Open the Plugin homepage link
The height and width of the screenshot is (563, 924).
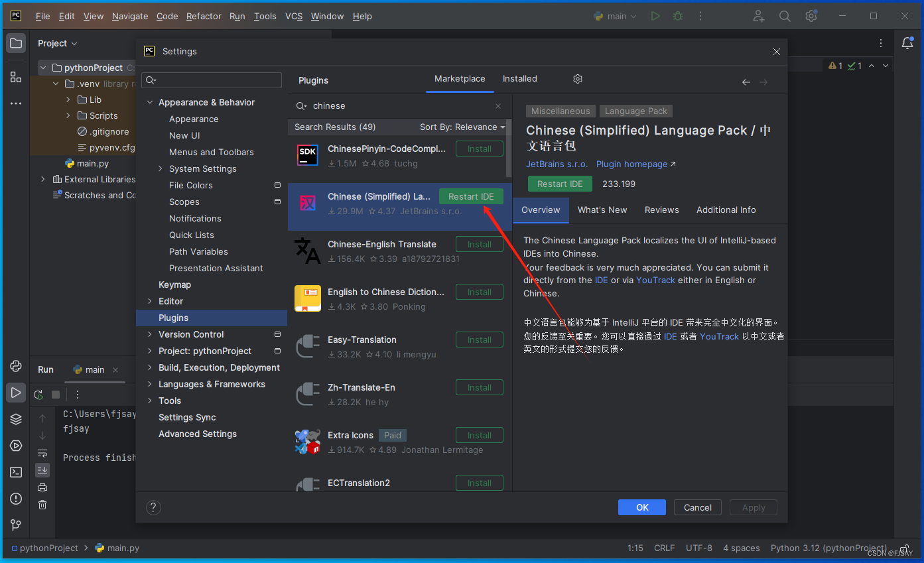635,164
